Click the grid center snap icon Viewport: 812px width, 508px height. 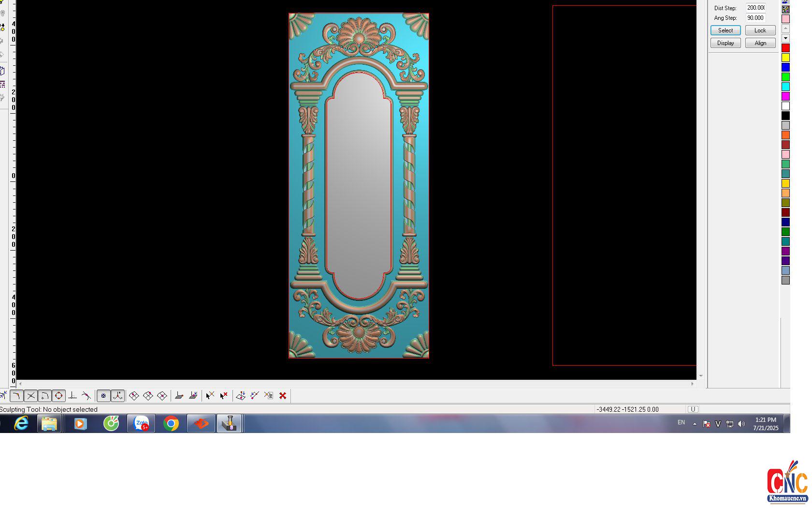103,396
